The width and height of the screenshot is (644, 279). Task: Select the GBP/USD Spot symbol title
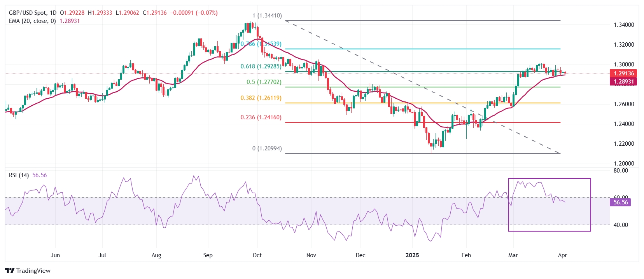tap(28, 13)
